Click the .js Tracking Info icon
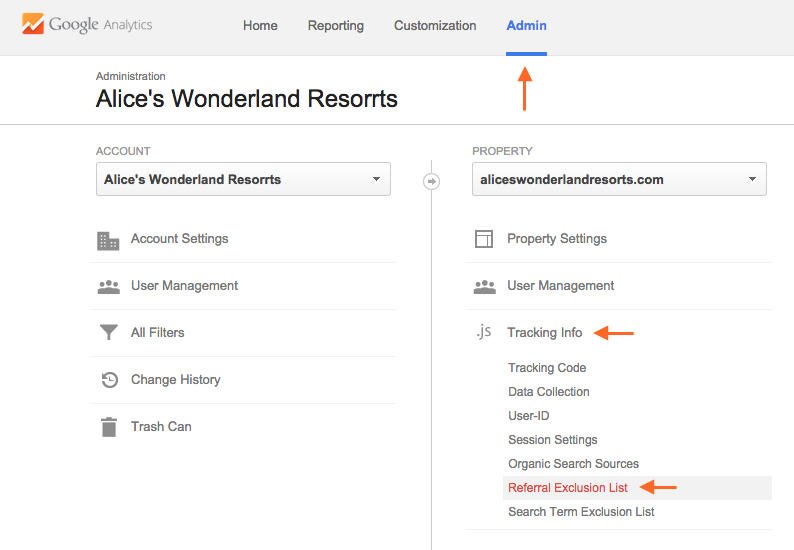 click(x=484, y=332)
